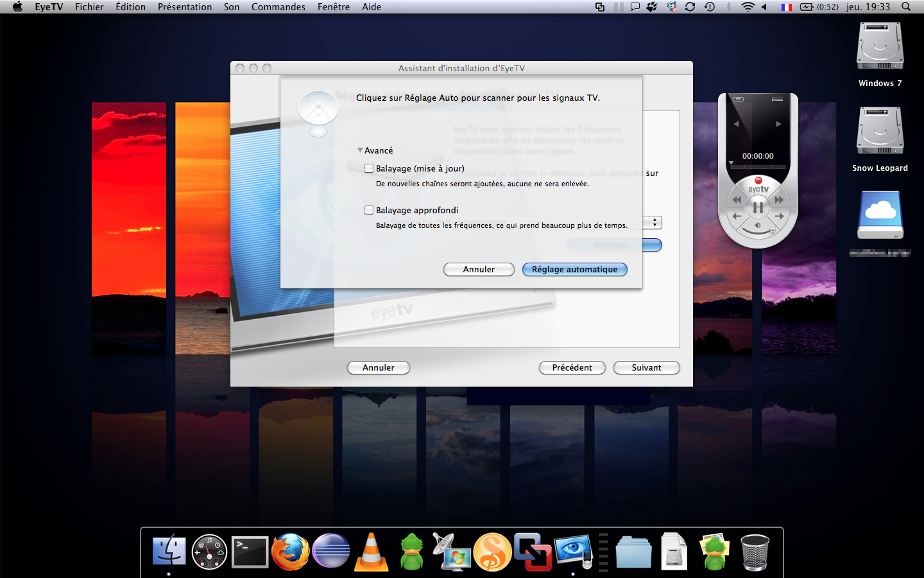Launch VLC from the Dock

[372, 552]
